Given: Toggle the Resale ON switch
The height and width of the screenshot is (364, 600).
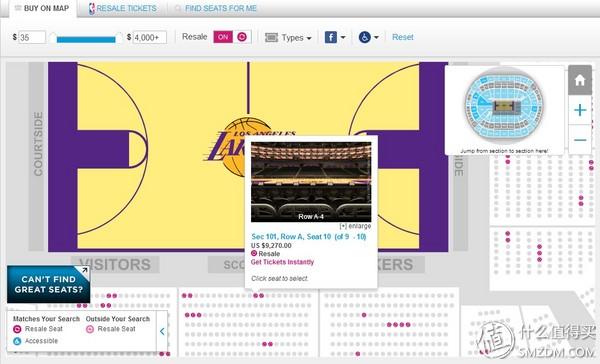Looking at the screenshot, I should click(223, 37).
